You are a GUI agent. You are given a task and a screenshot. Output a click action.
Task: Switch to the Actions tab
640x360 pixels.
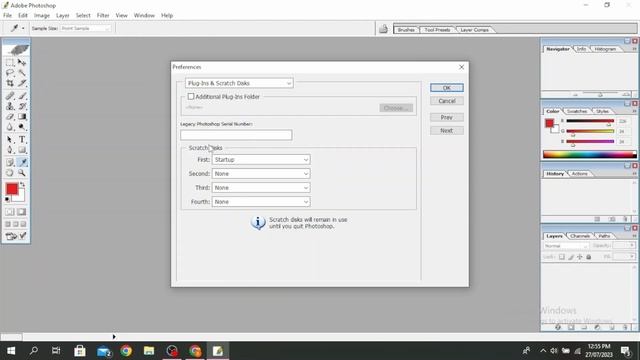point(580,174)
